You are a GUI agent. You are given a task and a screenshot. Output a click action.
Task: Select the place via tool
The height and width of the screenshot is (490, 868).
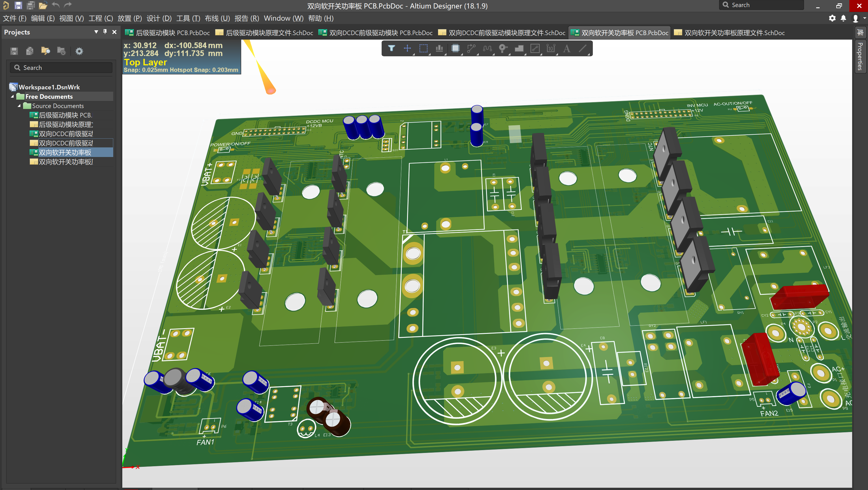(x=503, y=48)
